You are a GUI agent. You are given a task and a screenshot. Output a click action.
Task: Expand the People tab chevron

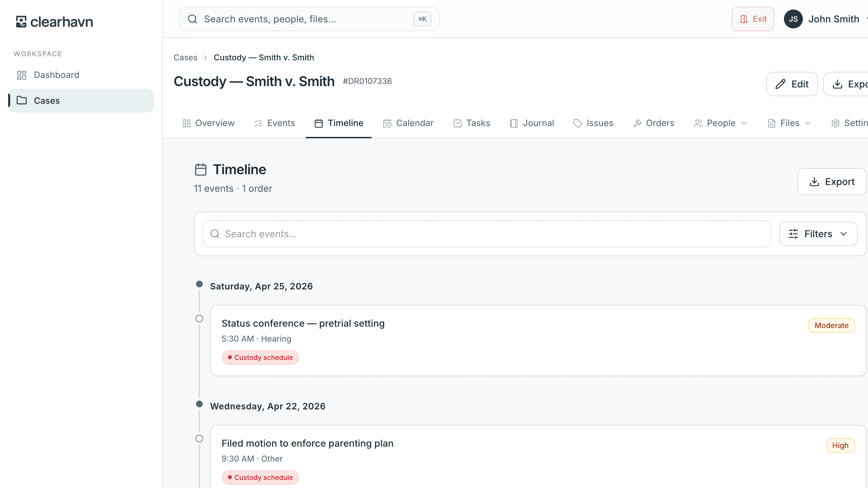[x=744, y=123]
